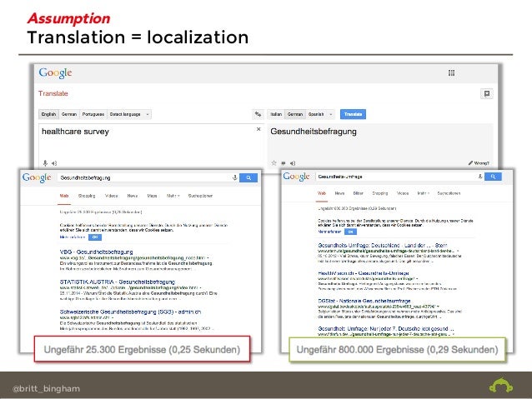
Task: Click the microphone icon under the source text
Action: point(45,163)
